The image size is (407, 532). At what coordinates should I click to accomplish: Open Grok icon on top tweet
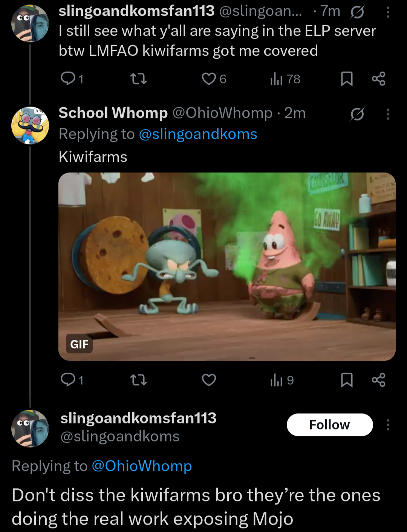357,13
